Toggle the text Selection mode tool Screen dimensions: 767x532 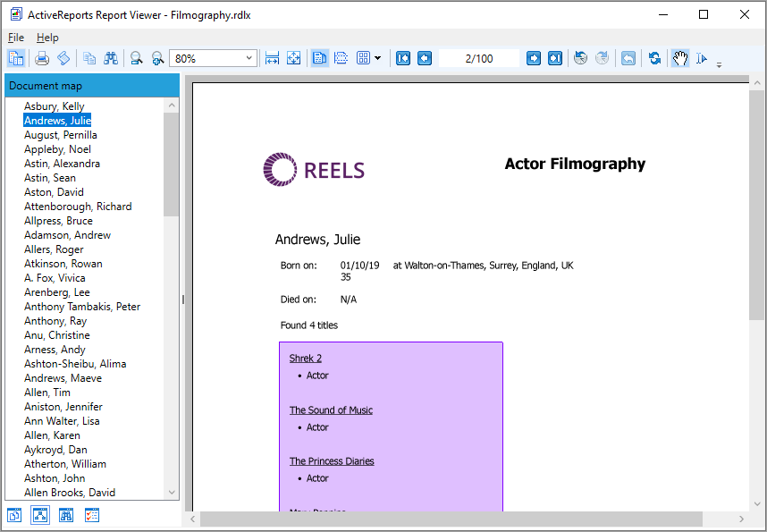click(702, 58)
